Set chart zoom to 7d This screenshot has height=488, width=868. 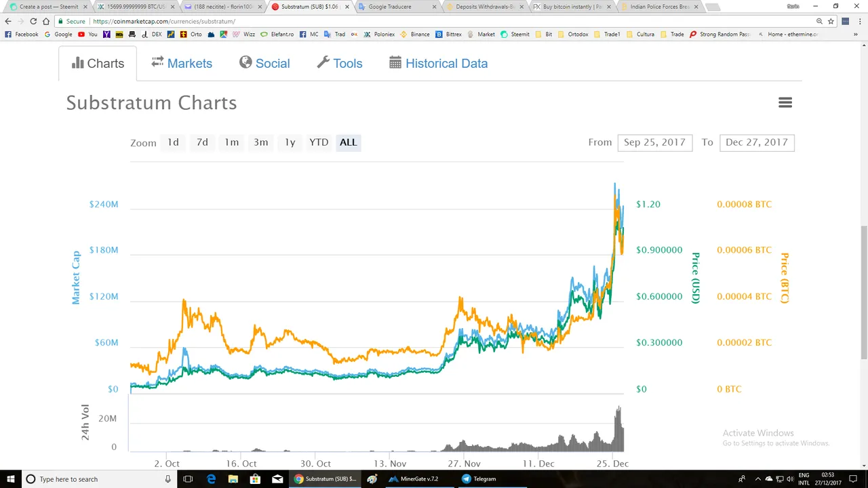point(202,142)
